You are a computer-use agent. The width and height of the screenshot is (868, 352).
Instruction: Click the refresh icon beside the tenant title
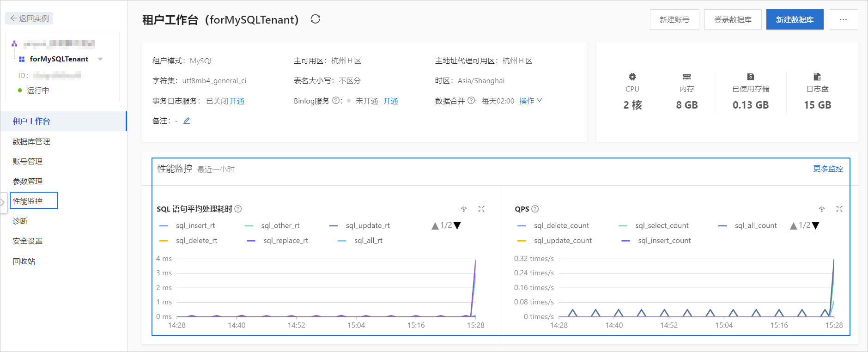316,19
